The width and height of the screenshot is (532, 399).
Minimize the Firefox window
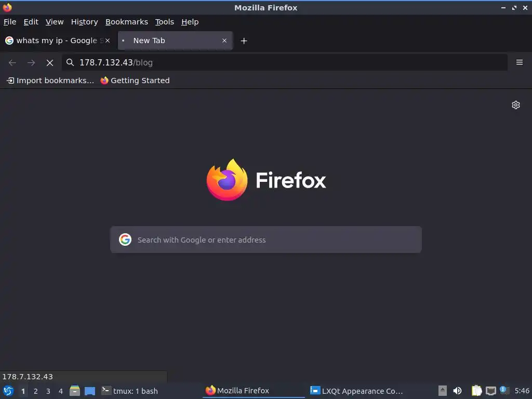pos(503,7)
